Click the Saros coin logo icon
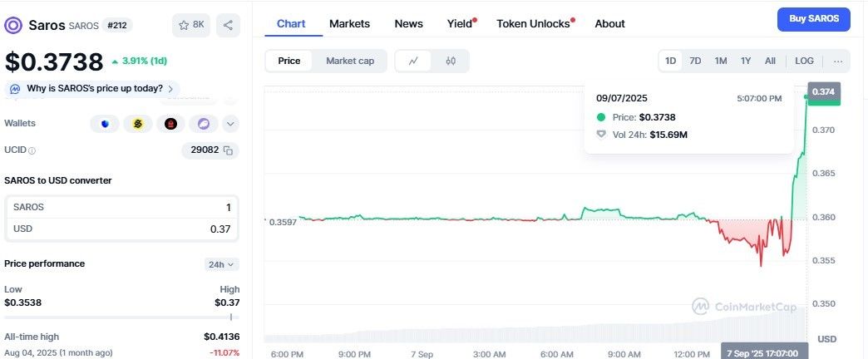 click(13, 26)
